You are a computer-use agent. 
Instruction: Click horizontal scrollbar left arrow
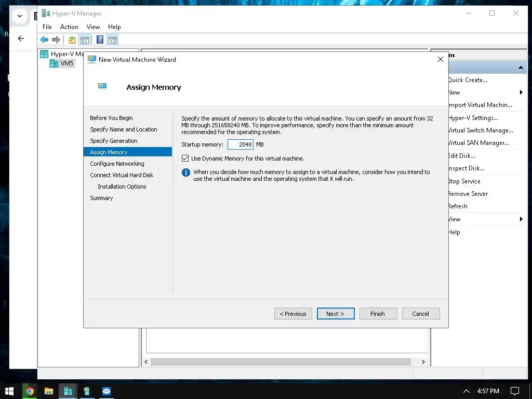click(146, 362)
